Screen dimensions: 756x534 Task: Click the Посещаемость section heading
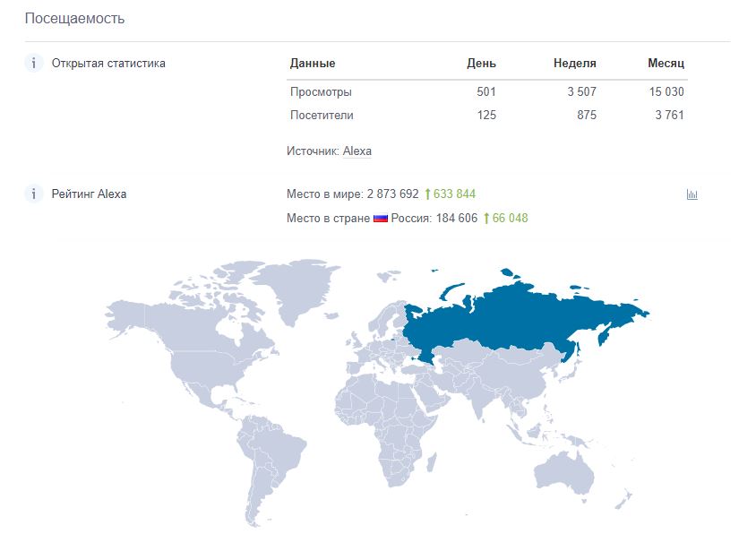coord(74,18)
